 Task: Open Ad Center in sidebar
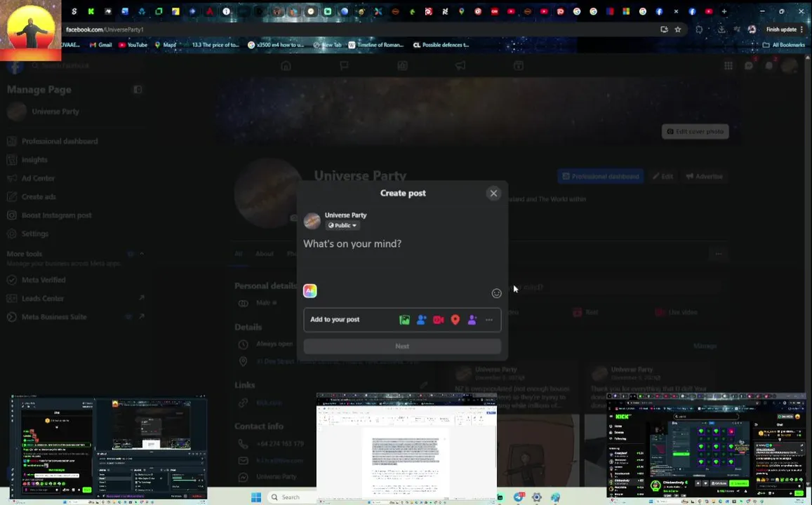pos(38,179)
